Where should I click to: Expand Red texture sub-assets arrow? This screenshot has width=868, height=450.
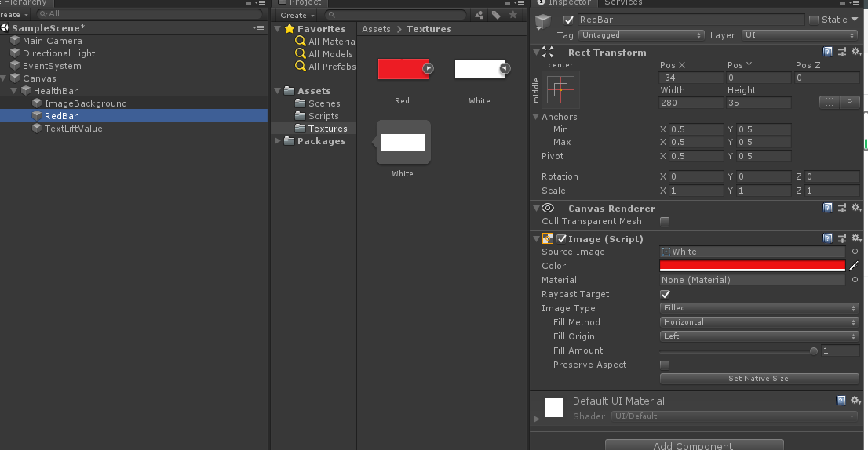[x=428, y=68]
